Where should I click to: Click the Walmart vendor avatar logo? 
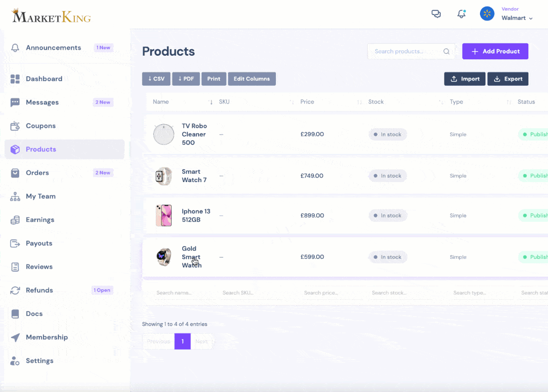click(487, 14)
